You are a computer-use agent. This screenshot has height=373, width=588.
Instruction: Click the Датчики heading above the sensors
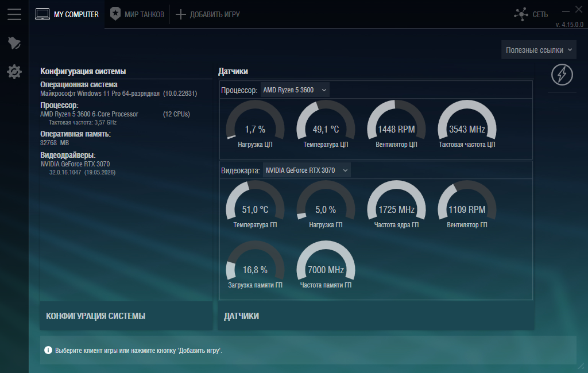[233, 71]
